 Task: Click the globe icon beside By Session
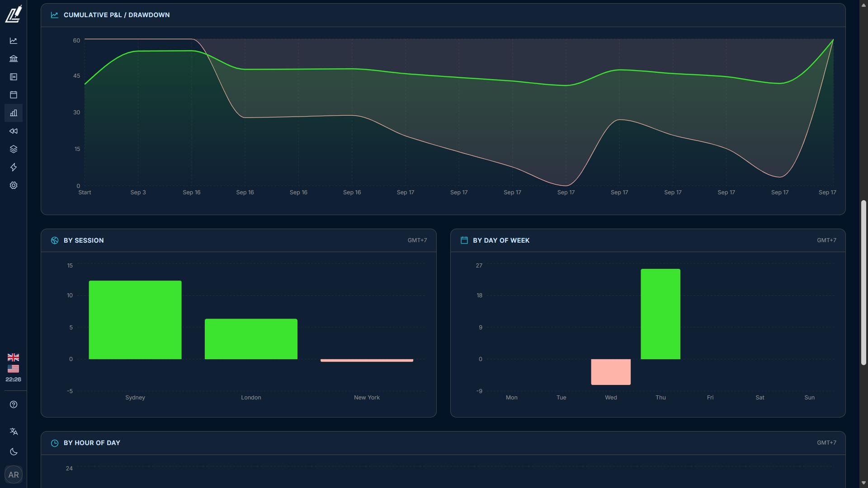pos(55,240)
